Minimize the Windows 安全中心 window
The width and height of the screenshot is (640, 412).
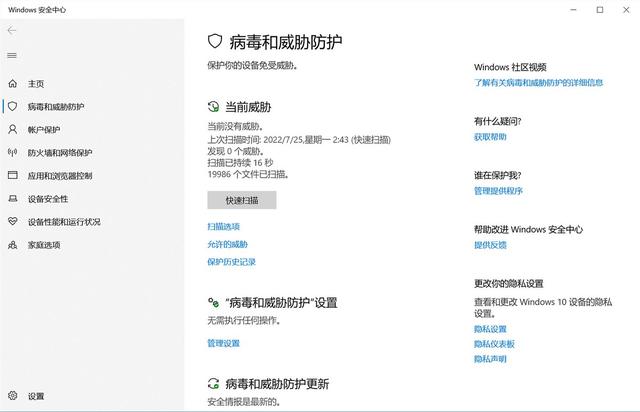pos(573,10)
